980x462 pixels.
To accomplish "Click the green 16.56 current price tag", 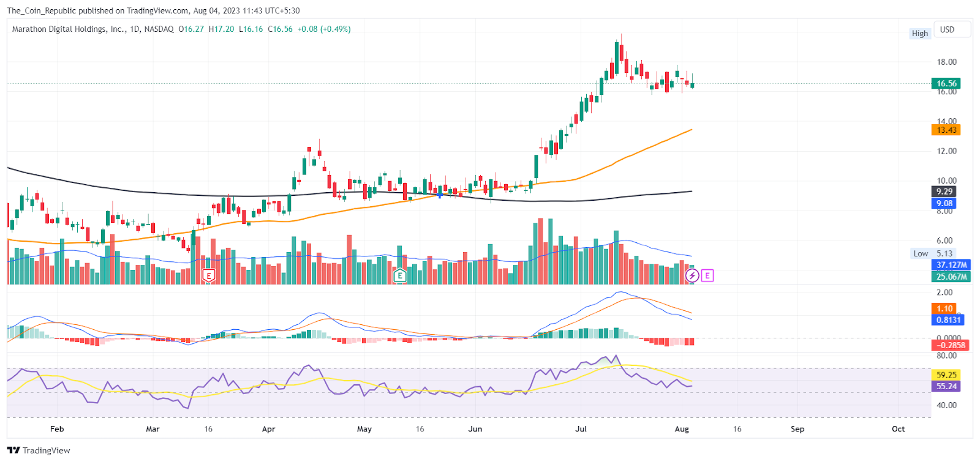I will (x=946, y=83).
